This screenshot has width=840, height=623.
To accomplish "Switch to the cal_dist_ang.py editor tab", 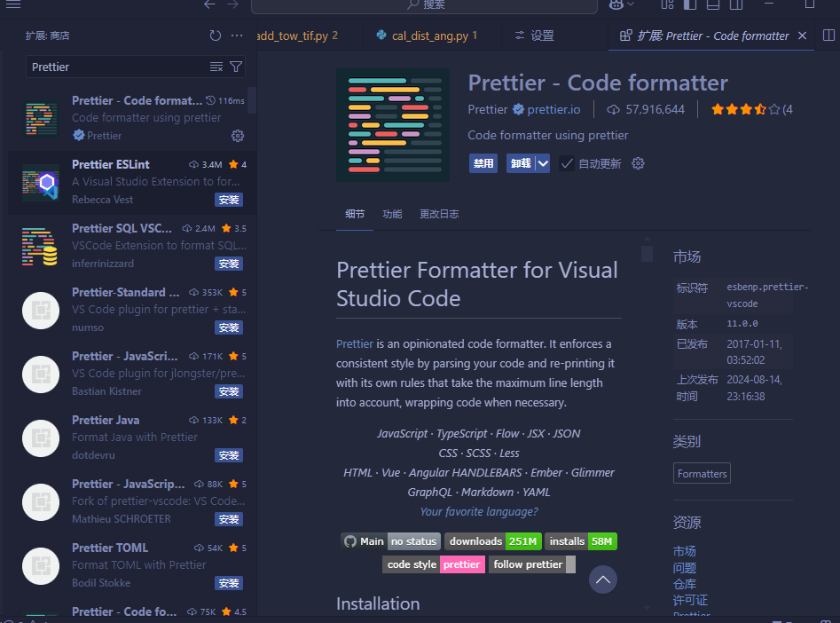I will click(432, 35).
